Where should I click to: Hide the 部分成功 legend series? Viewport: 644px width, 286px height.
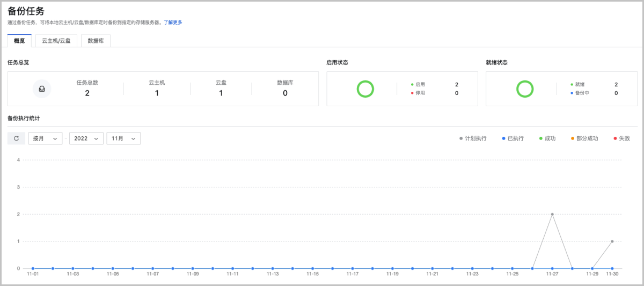(584, 138)
